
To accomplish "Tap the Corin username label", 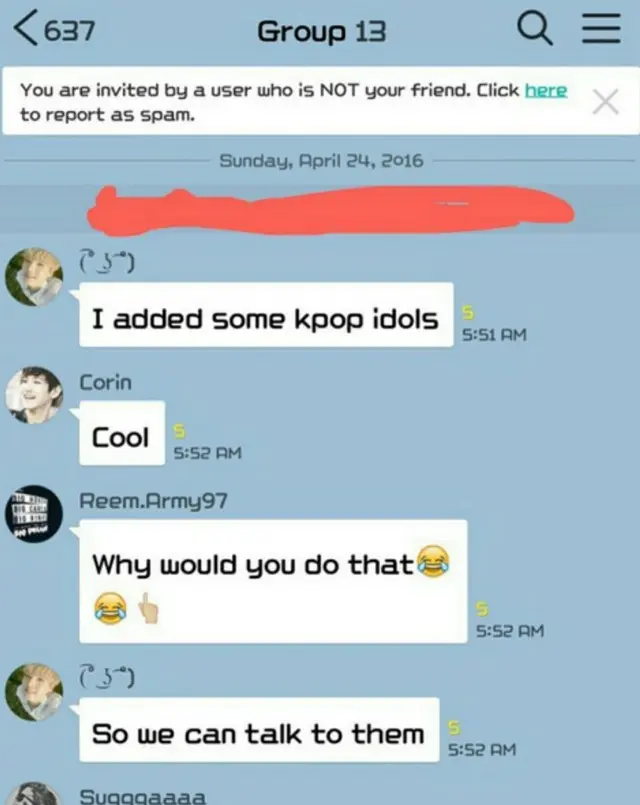I will pos(105,382).
